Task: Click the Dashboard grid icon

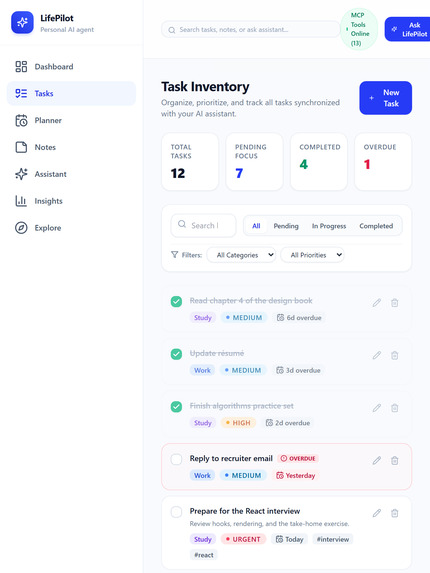Action: tap(21, 67)
